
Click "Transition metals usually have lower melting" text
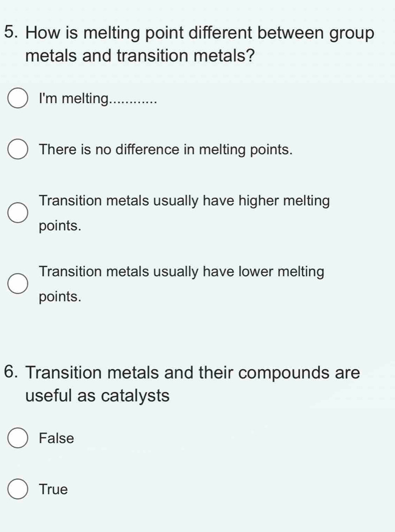click(181, 272)
